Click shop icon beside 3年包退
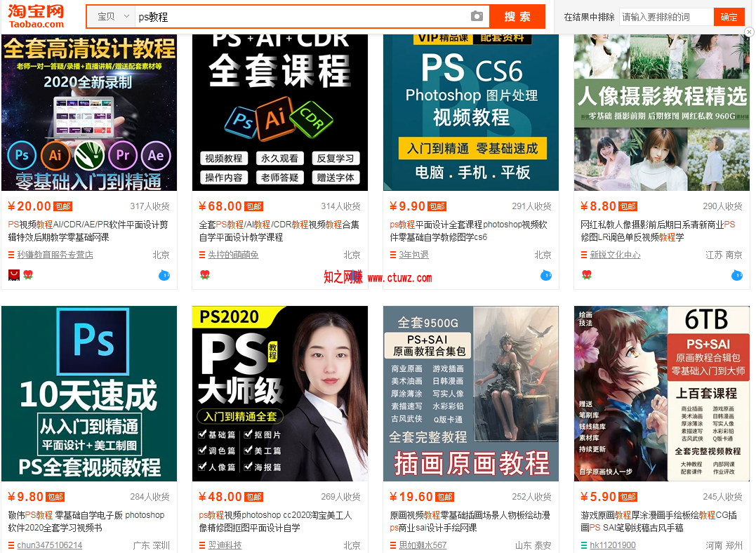This screenshot has height=553, width=756. [x=393, y=255]
